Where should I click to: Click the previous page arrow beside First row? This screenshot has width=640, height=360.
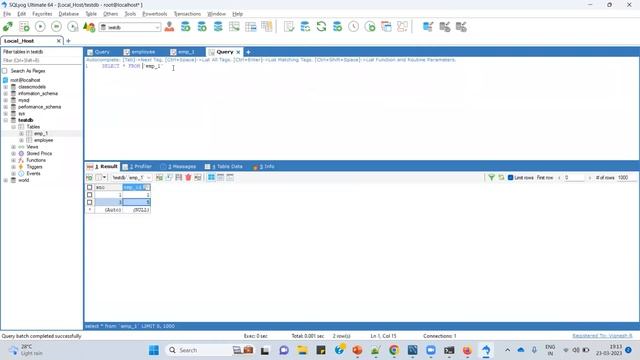[x=559, y=178]
